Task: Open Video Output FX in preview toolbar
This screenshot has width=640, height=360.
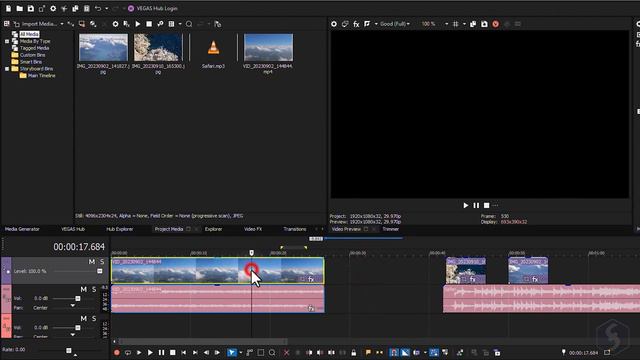Action: [x=356, y=24]
